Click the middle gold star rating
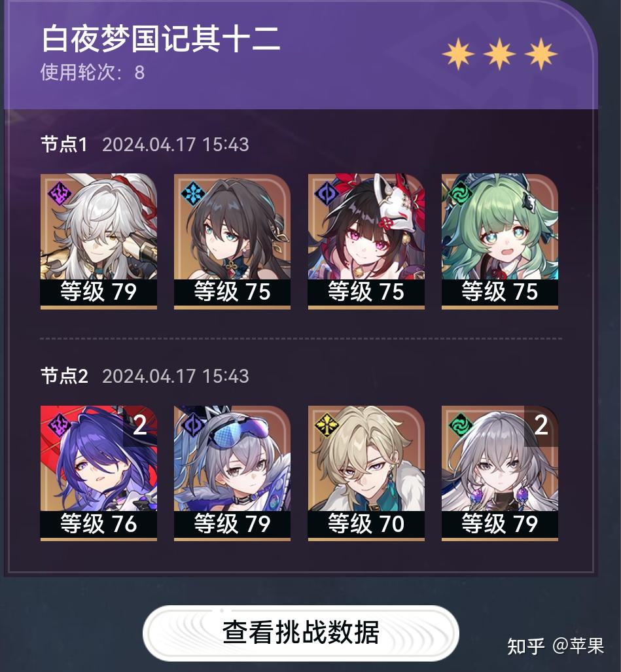 tap(500, 54)
